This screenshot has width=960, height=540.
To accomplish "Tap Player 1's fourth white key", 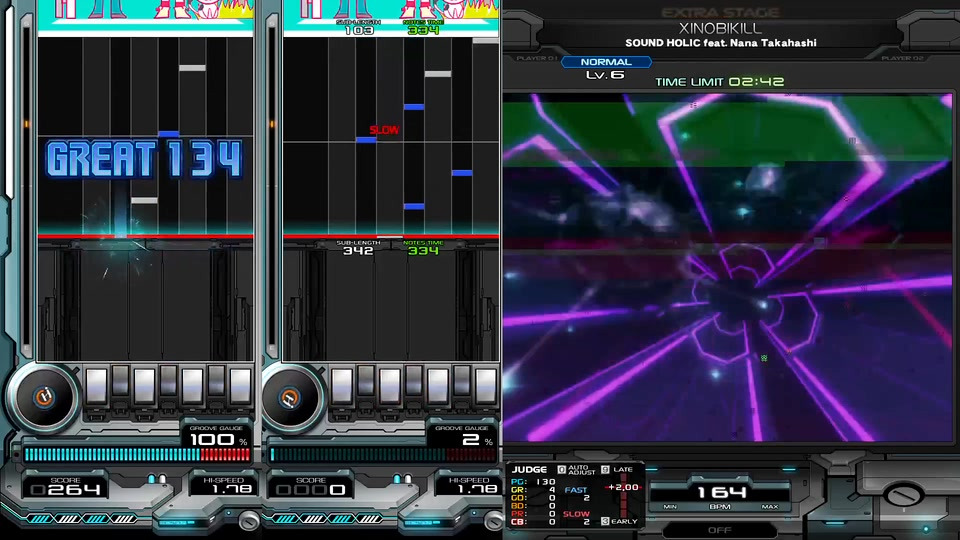I will pos(240,387).
